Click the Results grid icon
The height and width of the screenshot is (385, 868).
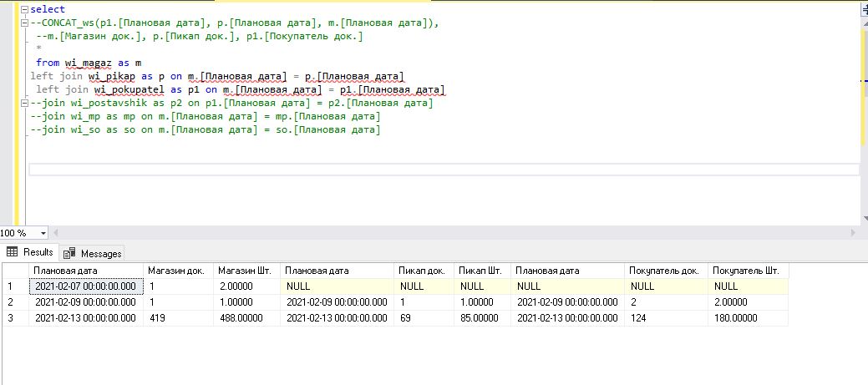tap(13, 252)
